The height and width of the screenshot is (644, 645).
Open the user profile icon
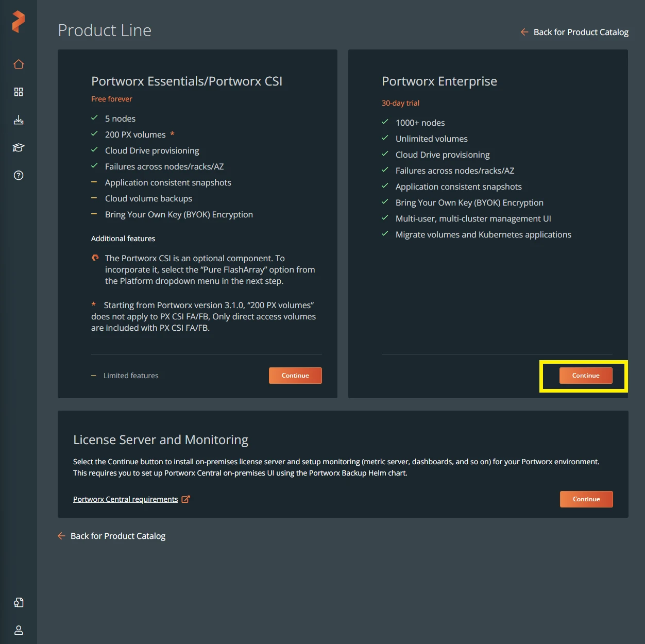coord(19,630)
